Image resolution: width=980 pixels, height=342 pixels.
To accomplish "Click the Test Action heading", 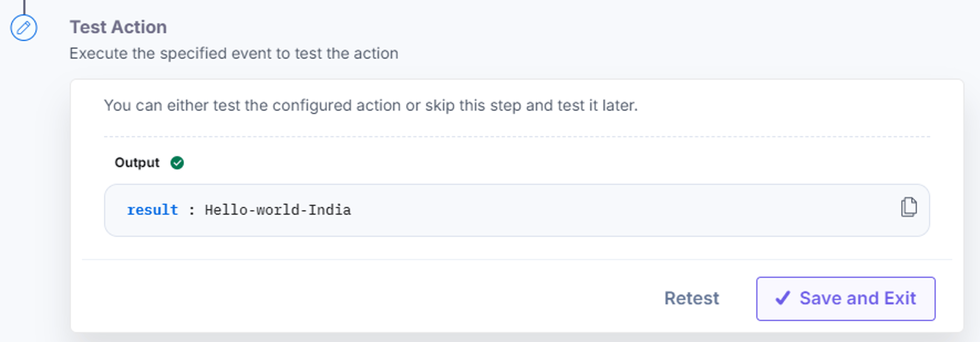I will [x=118, y=27].
